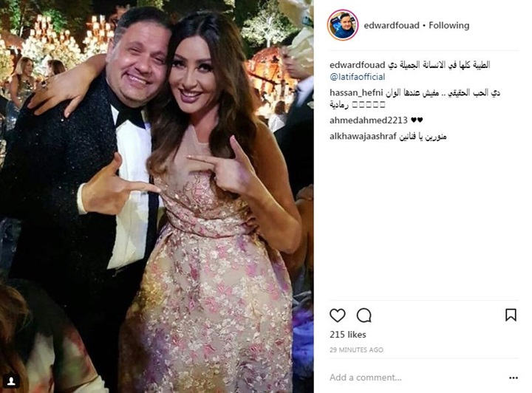
Task: Visit commenter alkhawajaashraf's profile
Action: (363, 137)
